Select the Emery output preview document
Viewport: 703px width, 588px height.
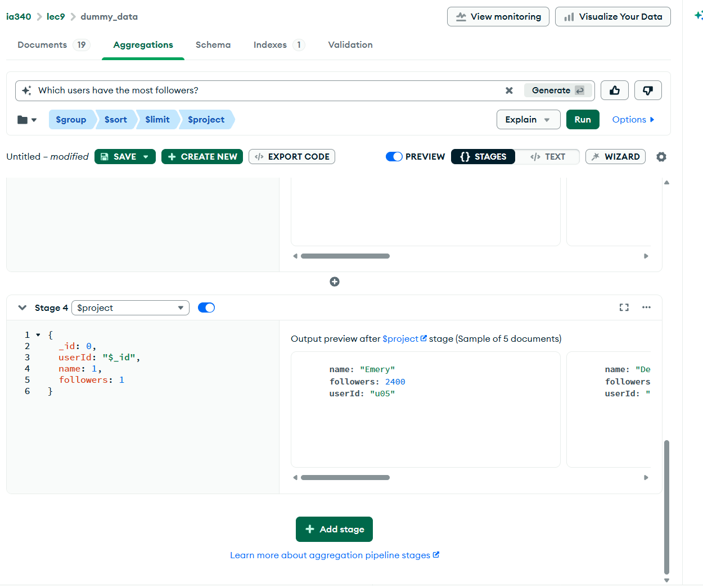426,409
